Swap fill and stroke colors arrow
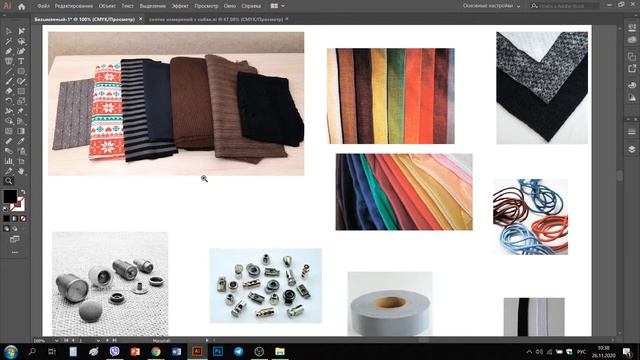This screenshot has width=640, height=360. coord(23,192)
